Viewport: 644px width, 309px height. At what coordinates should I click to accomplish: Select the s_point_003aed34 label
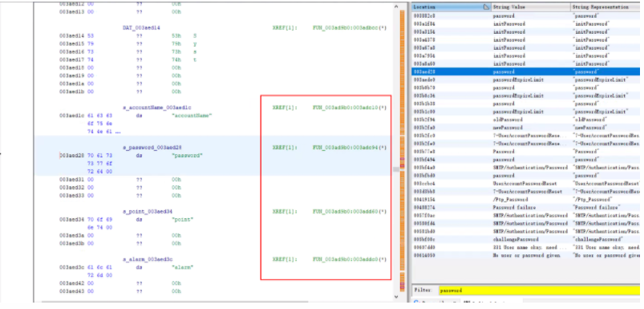(148, 211)
